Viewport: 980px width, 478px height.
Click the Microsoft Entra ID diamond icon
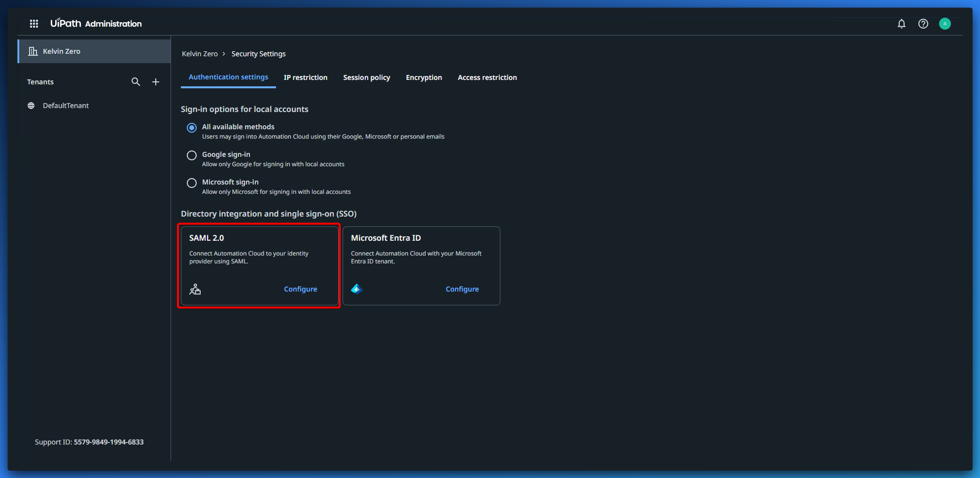pos(357,289)
